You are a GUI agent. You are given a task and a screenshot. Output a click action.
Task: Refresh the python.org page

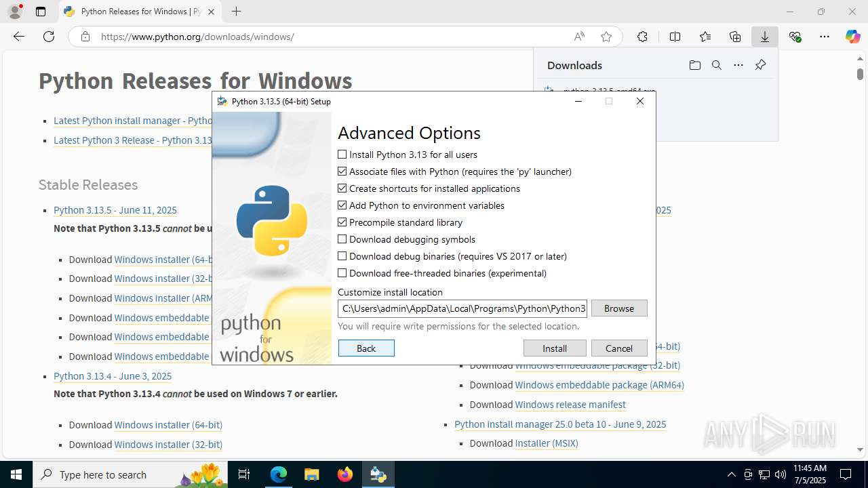point(49,37)
